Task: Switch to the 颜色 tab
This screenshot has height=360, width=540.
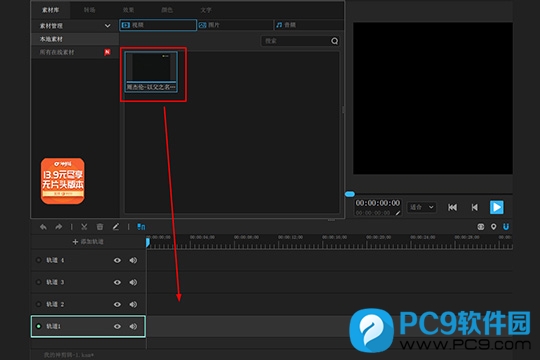Action: [167, 10]
